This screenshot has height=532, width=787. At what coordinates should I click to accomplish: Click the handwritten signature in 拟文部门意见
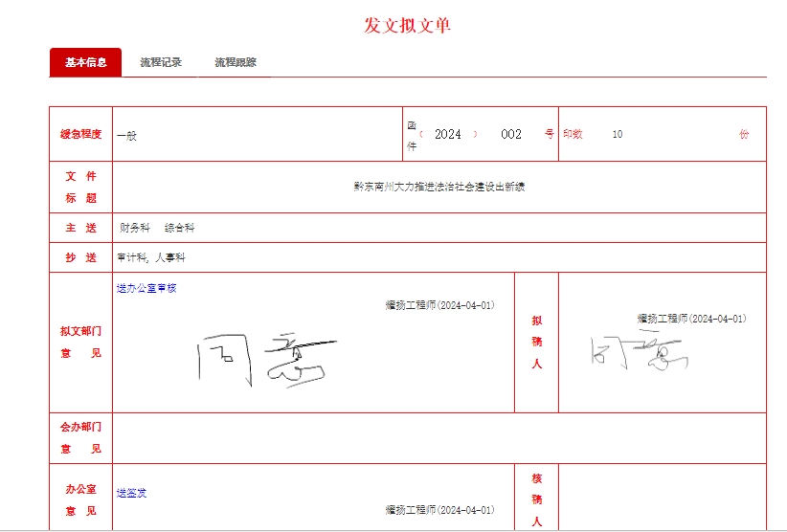(x=267, y=360)
